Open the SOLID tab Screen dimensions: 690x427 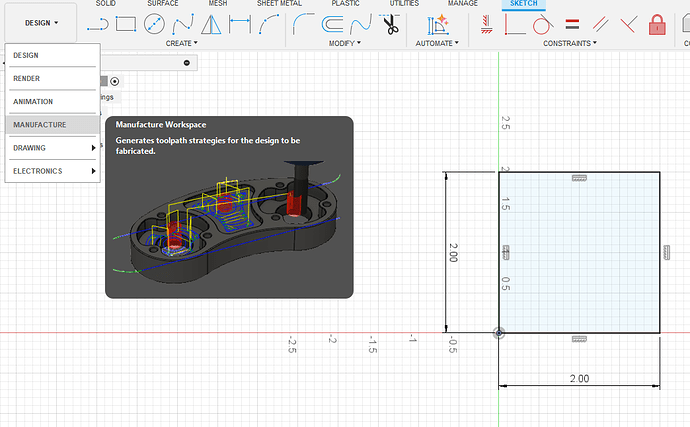[106, 4]
